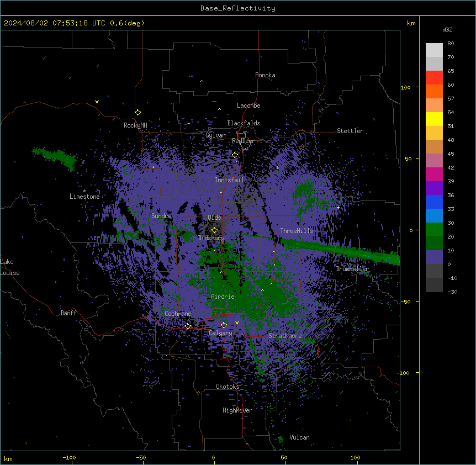Click the Strathmore town label

point(285,336)
